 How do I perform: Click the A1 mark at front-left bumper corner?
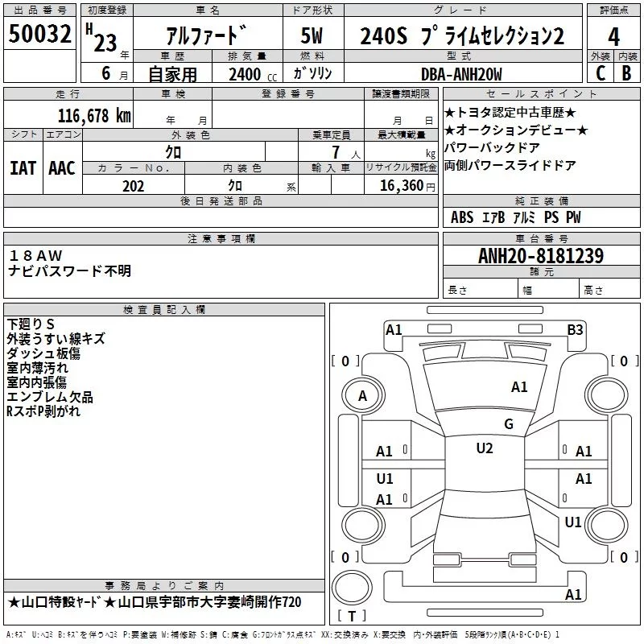pyautogui.click(x=394, y=330)
